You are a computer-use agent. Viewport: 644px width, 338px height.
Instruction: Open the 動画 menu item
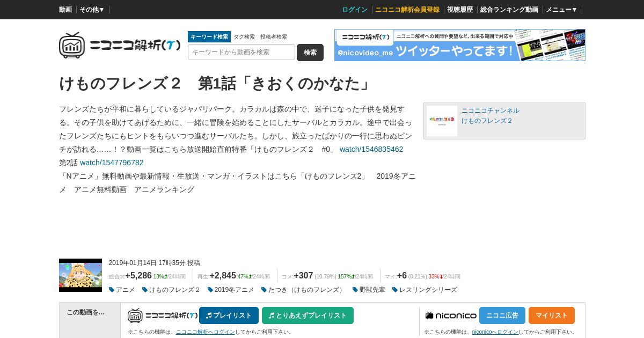[65, 10]
